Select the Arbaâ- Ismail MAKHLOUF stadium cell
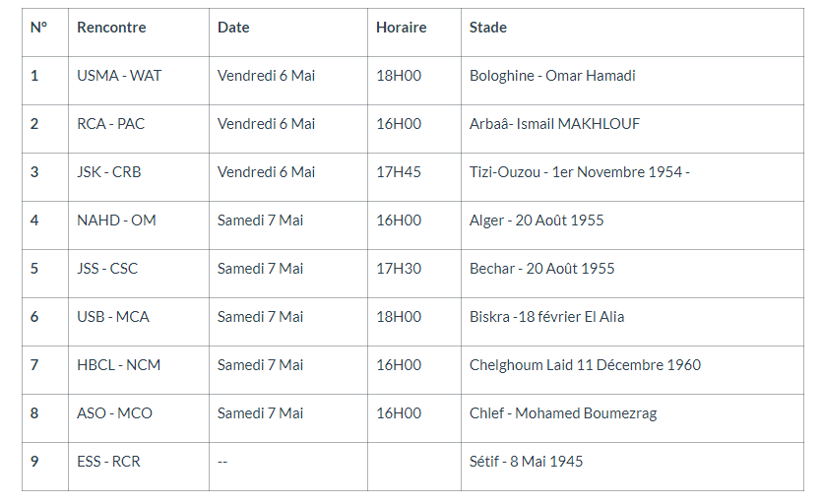Screen dimensions: 822x504 click(554, 124)
